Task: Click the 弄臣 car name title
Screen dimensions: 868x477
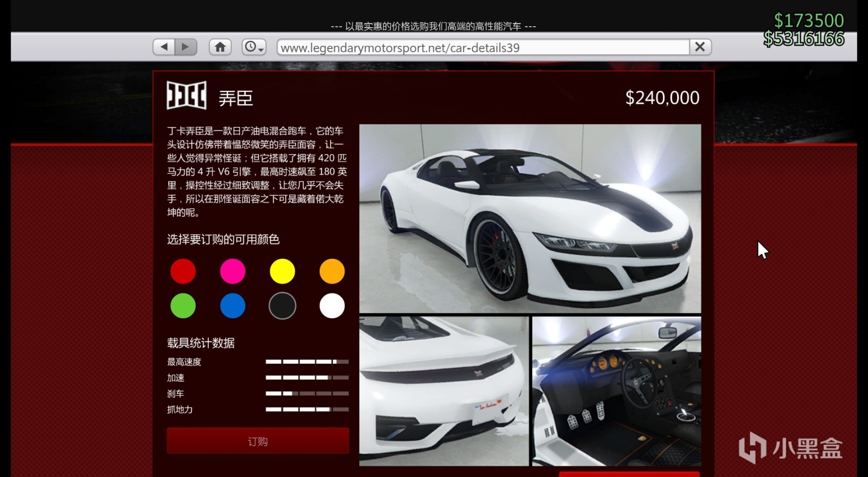Action: pyautogui.click(x=236, y=98)
